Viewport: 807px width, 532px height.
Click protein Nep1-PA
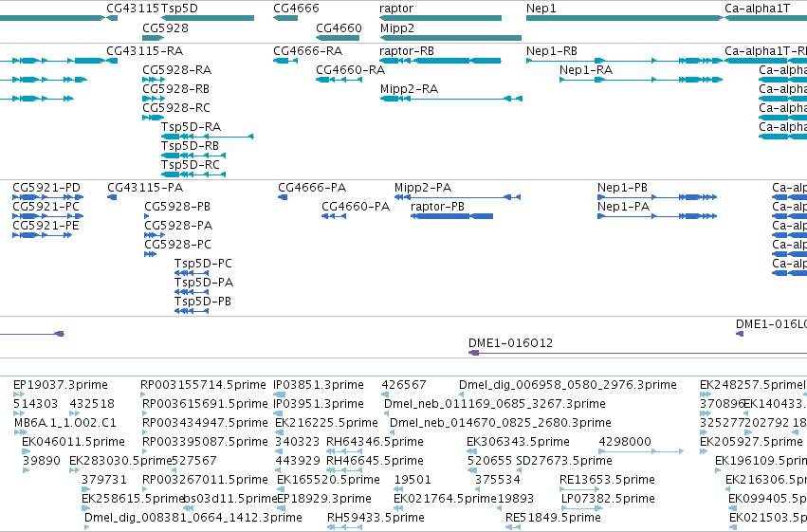pyautogui.click(x=623, y=207)
